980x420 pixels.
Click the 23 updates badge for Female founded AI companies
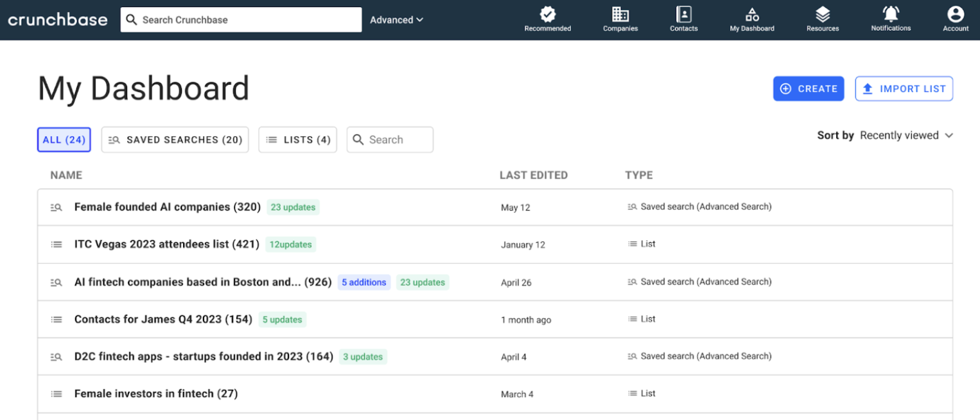click(x=293, y=207)
